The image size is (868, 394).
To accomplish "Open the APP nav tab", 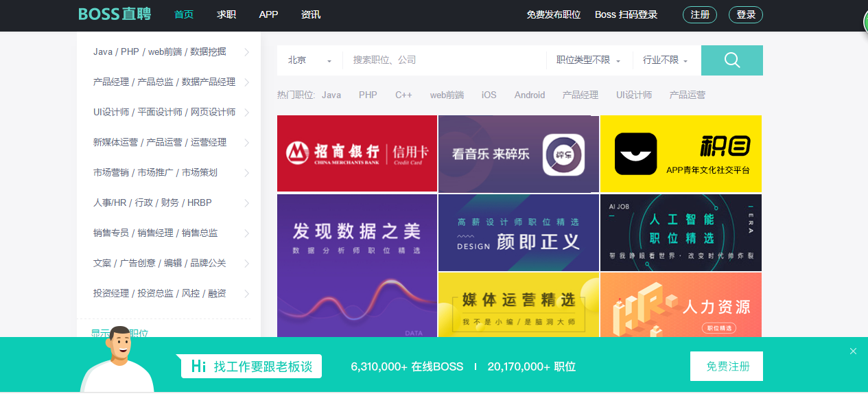I will [268, 14].
